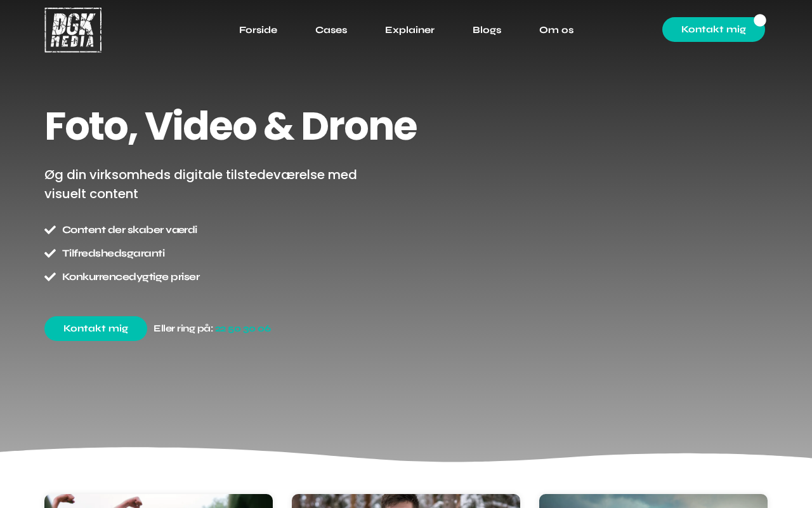Click the checkmark beside Content der skaber værdi
Viewport: 812px width, 508px height.
(50, 230)
